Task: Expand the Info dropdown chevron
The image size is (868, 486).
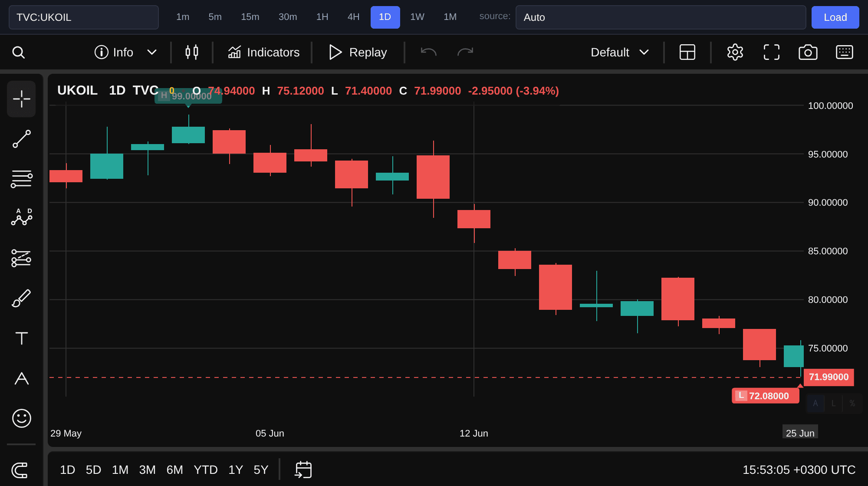Action: (x=151, y=53)
